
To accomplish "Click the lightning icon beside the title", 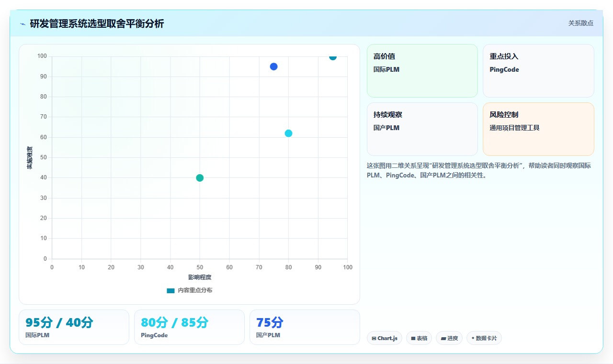I will (x=23, y=24).
